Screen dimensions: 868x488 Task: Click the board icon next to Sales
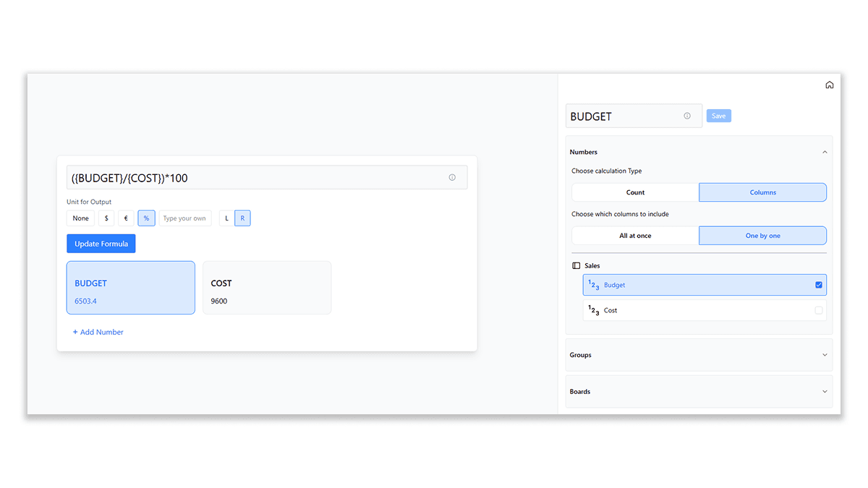[x=575, y=265]
